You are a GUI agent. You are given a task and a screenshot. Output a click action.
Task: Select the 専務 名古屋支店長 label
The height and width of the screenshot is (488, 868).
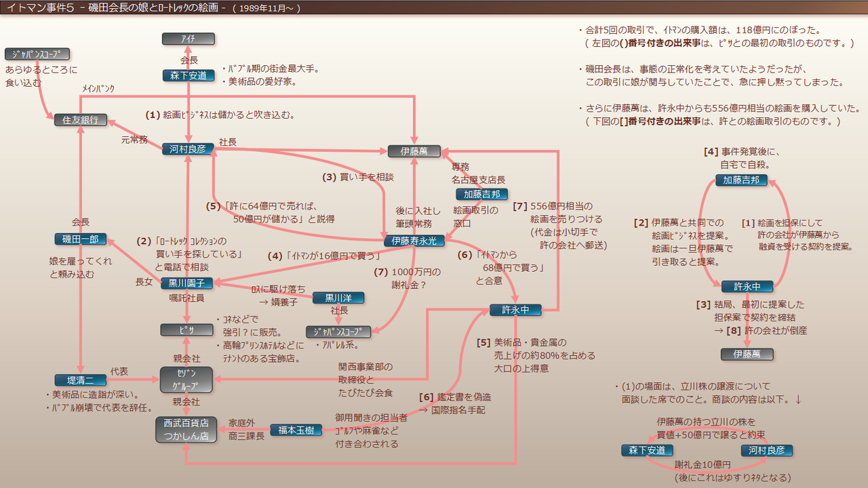[x=478, y=173]
